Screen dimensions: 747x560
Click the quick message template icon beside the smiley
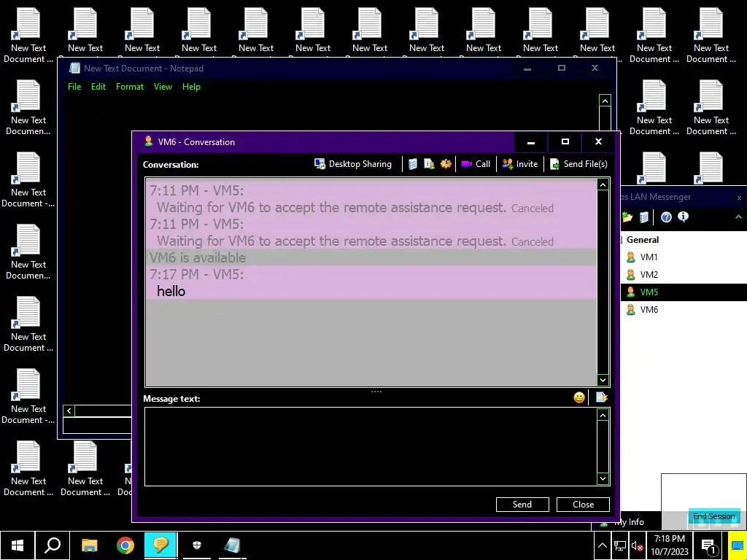coord(601,397)
